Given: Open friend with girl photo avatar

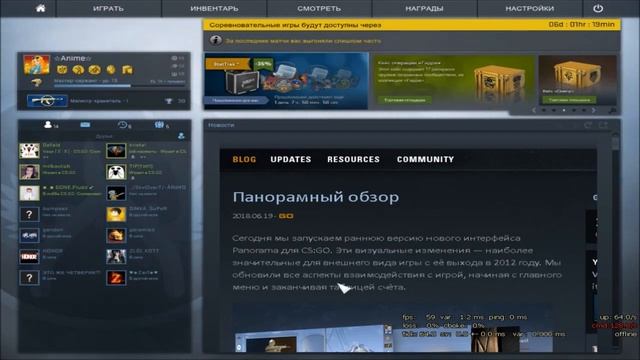Looking at the screenshot, I should pos(29,172).
